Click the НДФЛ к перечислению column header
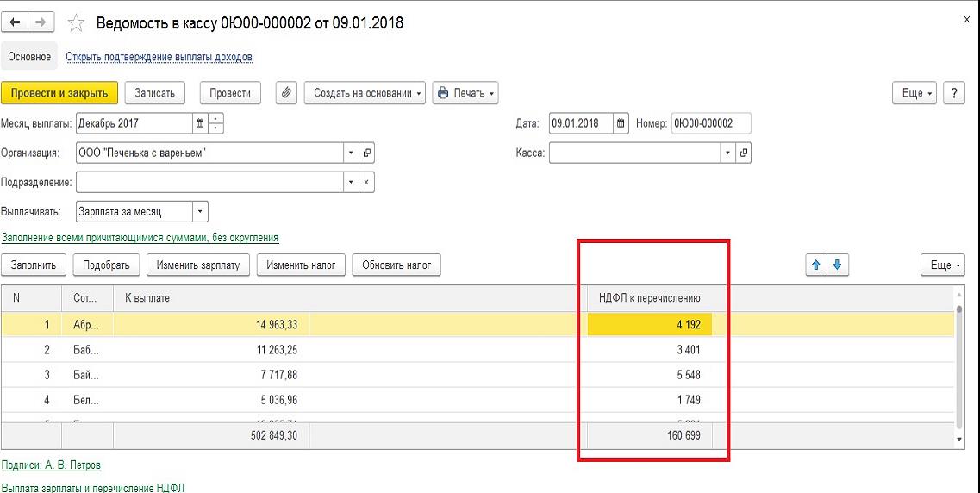 (x=650, y=299)
